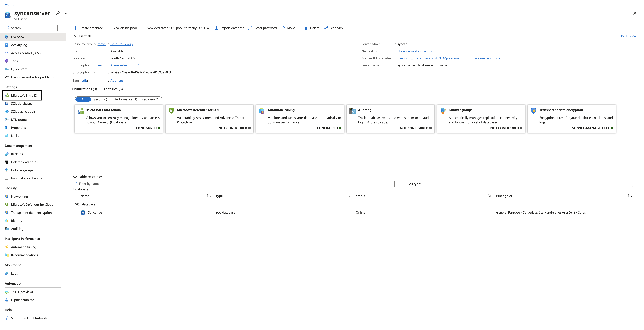The width and height of the screenshot is (644, 330).
Task: Select the All filter pill
Action: click(x=83, y=99)
